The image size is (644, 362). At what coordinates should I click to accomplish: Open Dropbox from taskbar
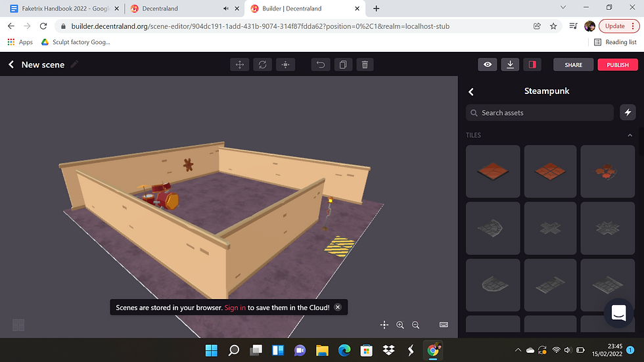[388, 350]
